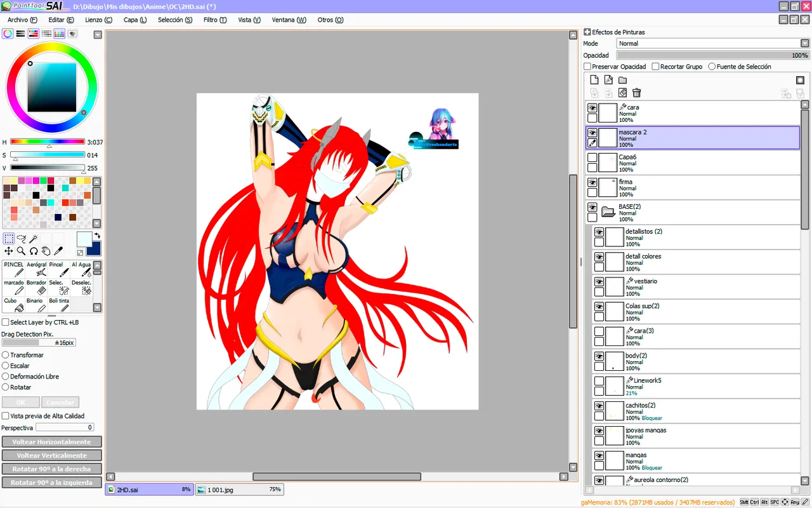Open the Archivo menu
Viewport: 812px width, 508px height.
[x=22, y=20]
